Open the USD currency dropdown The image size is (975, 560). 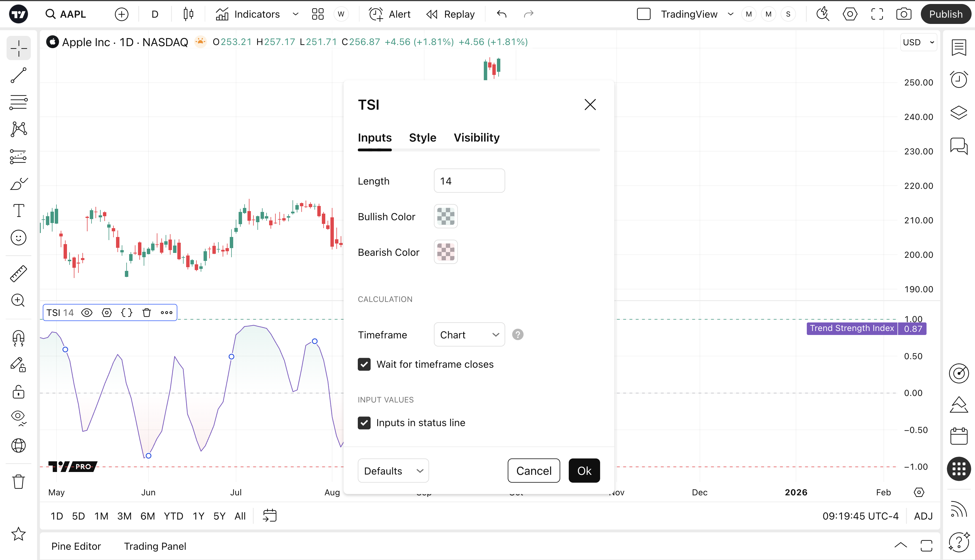coord(919,42)
